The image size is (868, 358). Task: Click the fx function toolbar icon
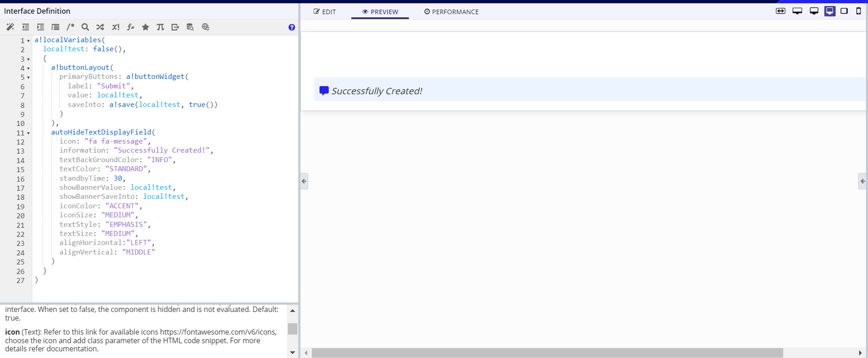(x=130, y=27)
